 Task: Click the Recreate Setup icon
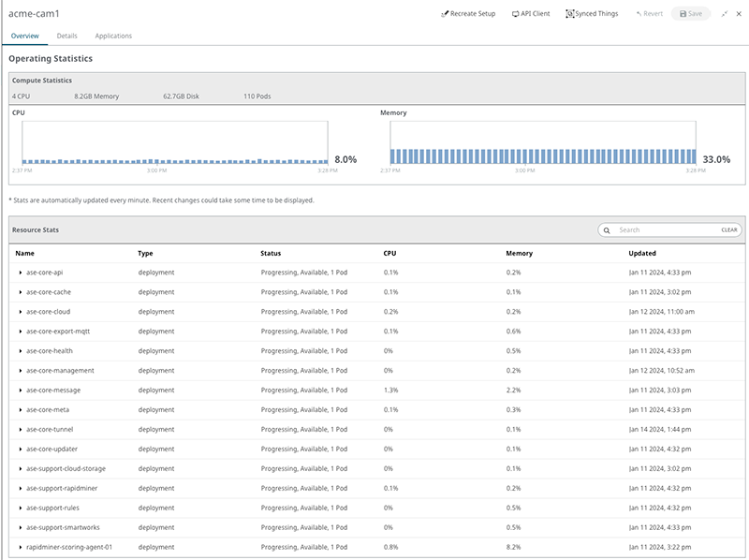(445, 14)
